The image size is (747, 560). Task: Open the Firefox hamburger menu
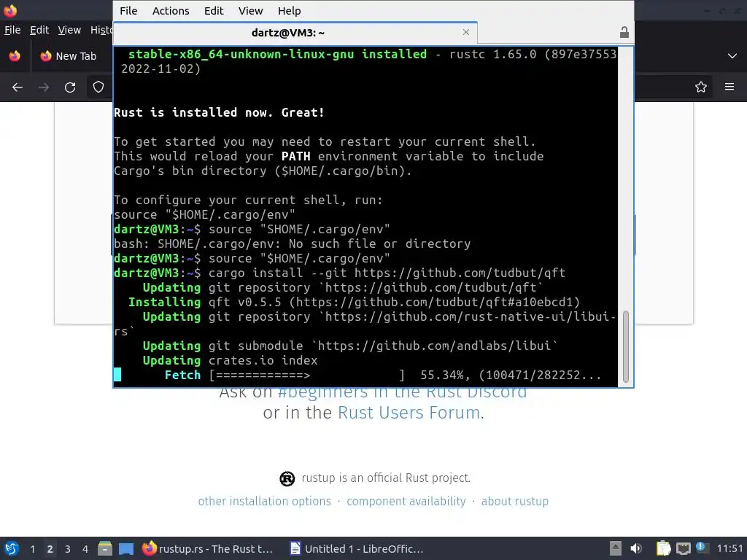pos(729,87)
